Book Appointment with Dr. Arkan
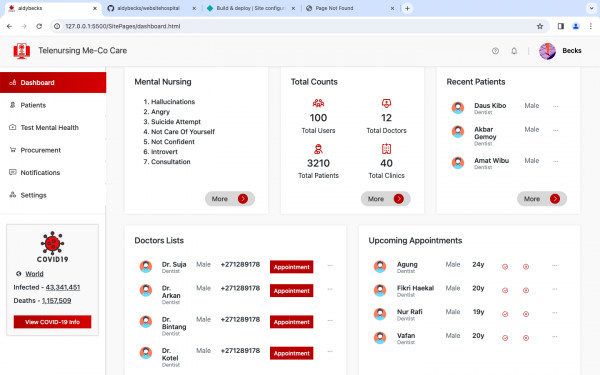The height and width of the screenshot is (375, 600). point(292,290)
